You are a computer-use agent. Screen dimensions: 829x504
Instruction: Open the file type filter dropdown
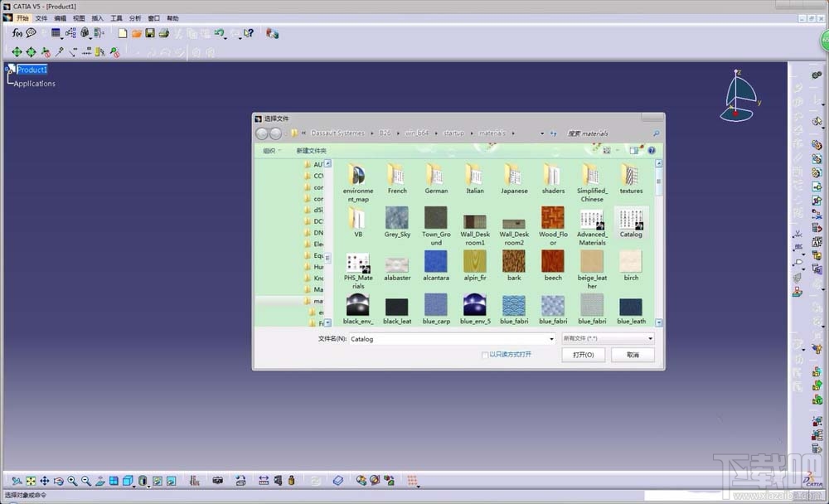click(608, 338)
